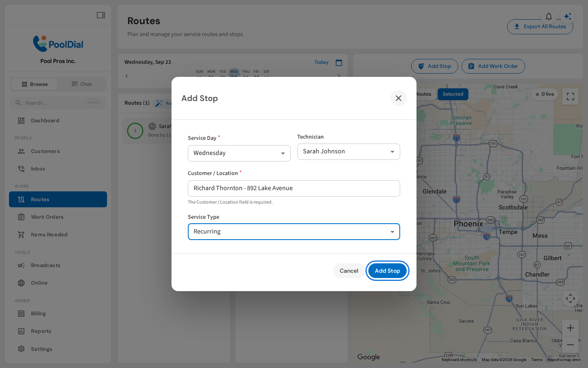Open Reports chart icon
This screenshot has width=588, height=368.
tap(21, 331)
